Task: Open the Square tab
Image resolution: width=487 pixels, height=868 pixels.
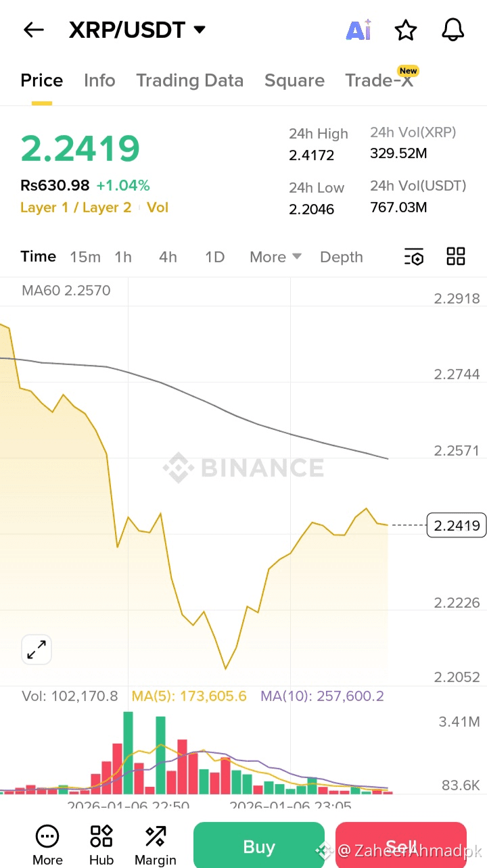Action: tap(294, 80)
